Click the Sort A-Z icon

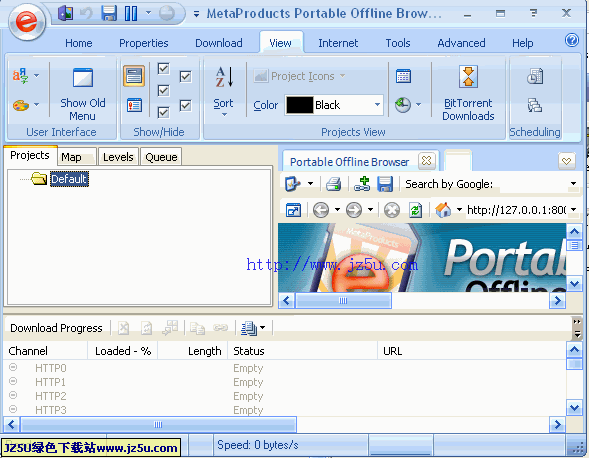[224, 77]
